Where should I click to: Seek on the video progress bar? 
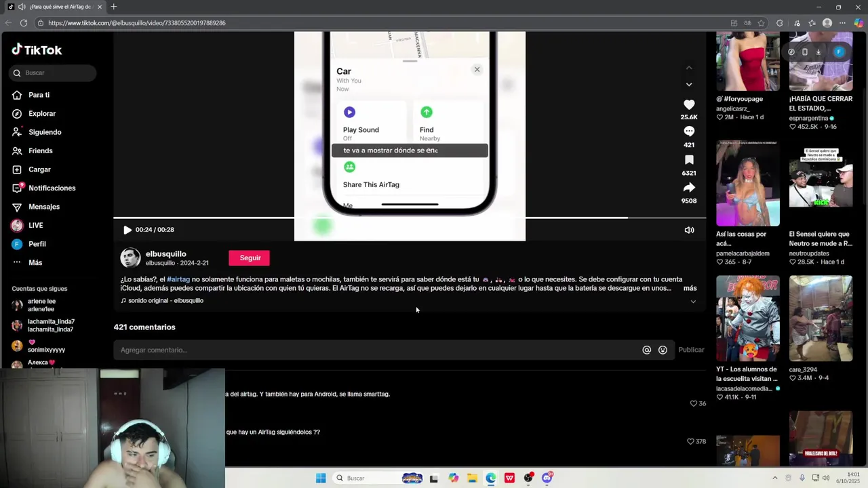click(x=410, y=218)
